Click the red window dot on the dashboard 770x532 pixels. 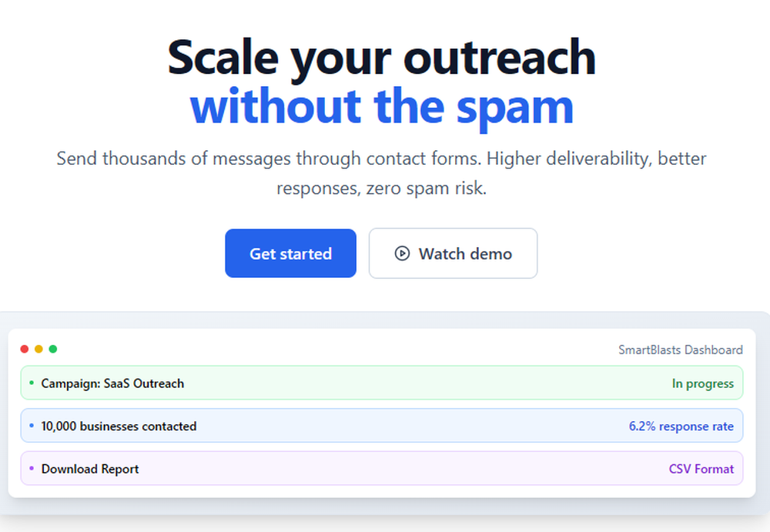point(24,349)
